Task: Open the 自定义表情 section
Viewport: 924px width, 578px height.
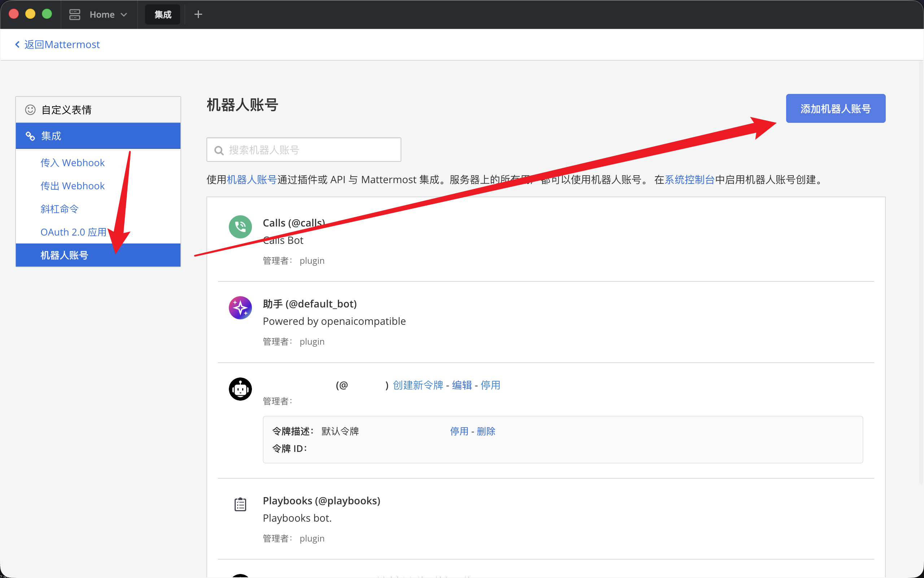Action: [x=98, y=110]
